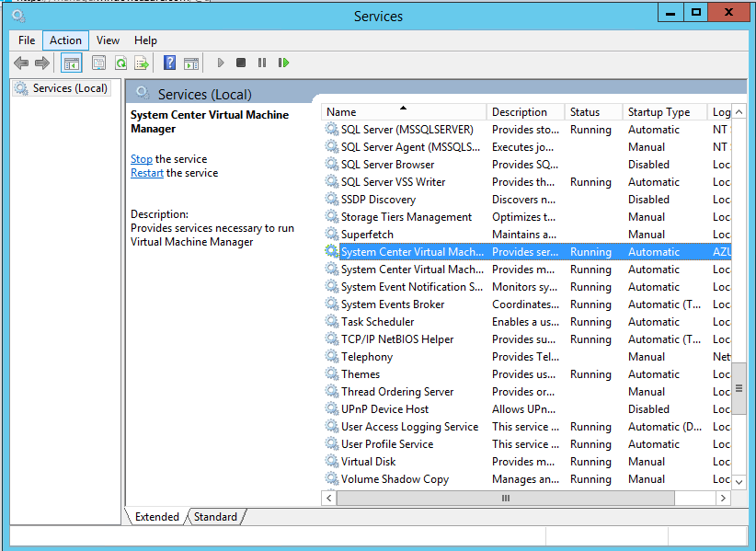
Task: Toggle the Show/Hide Console Tree icon
Action: (72, 63)
